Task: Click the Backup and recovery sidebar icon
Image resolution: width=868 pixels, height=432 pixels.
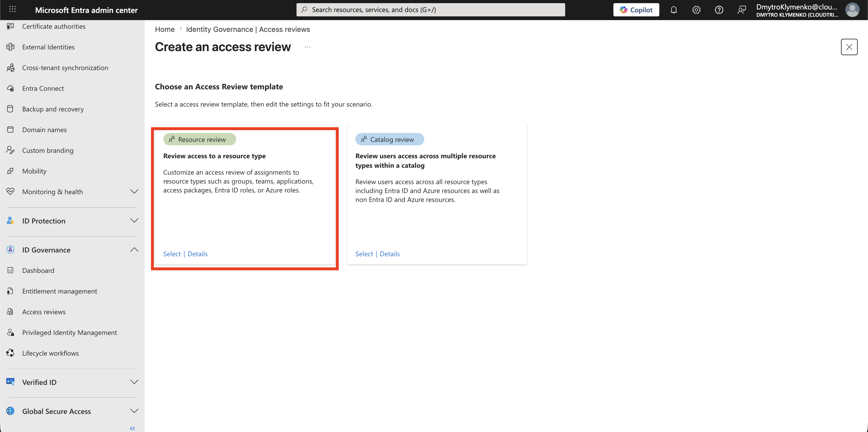Action: tap(10, 109)
